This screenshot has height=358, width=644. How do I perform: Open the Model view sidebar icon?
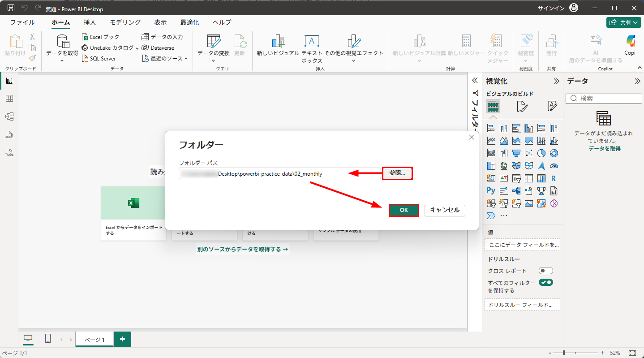coord(9,116)
